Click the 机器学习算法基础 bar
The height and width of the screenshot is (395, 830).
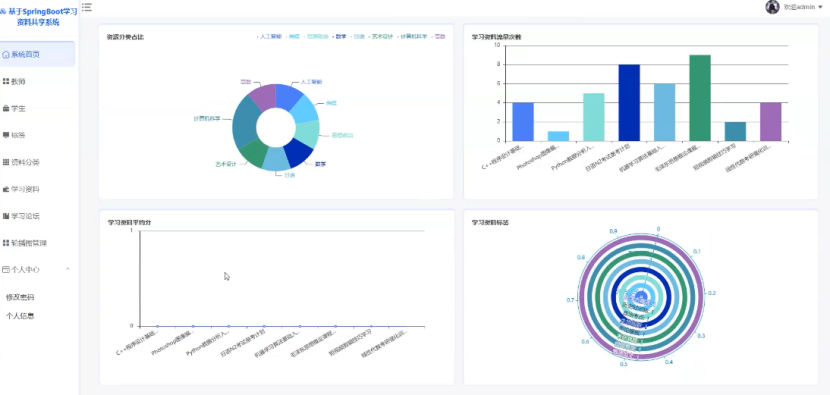coord(664,112)
